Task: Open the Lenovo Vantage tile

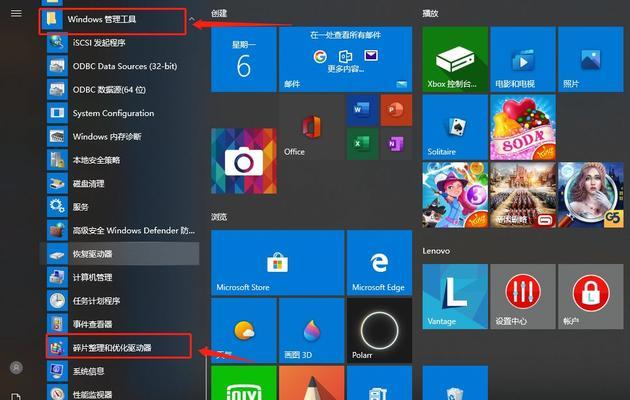Action: tap(455, 297)
